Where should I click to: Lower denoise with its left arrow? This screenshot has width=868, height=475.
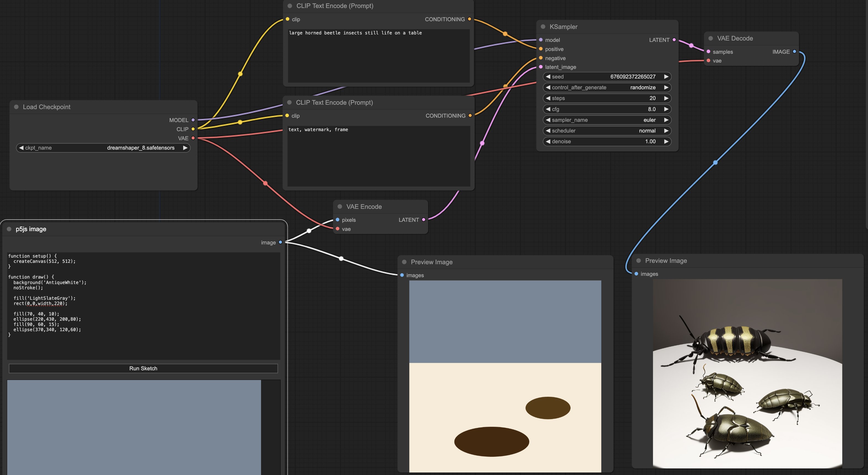548,142
